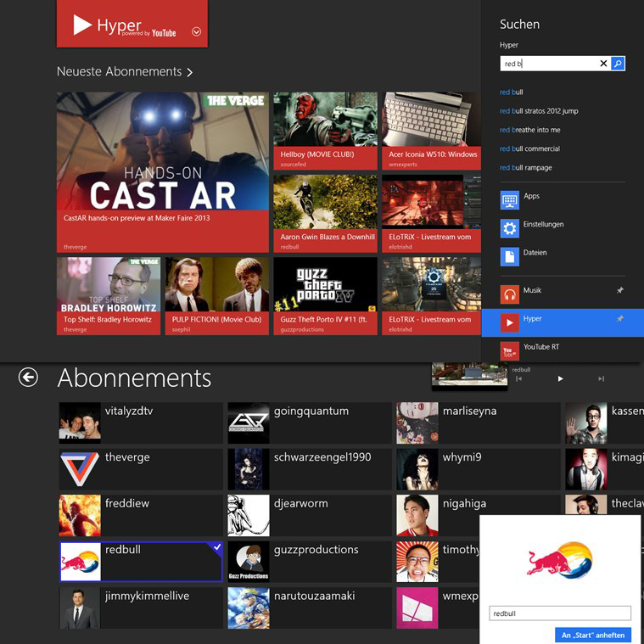Click 'sxephil' label under Pulp Fiction tile

(181, 329)
